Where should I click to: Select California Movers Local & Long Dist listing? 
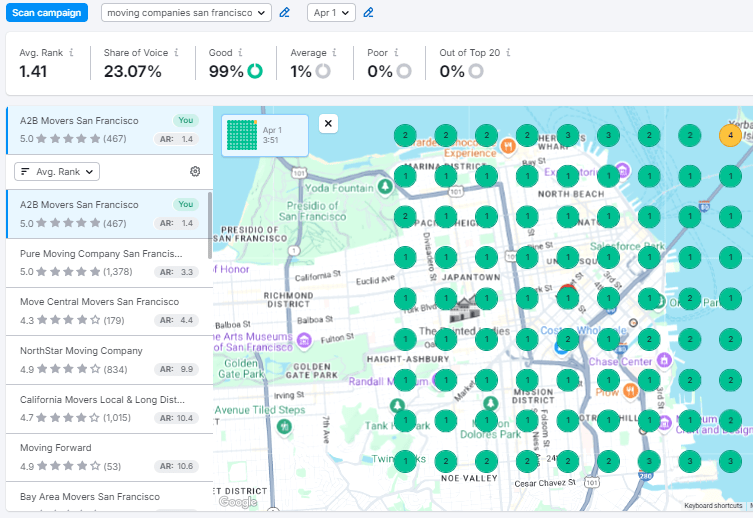coord(109,409)
